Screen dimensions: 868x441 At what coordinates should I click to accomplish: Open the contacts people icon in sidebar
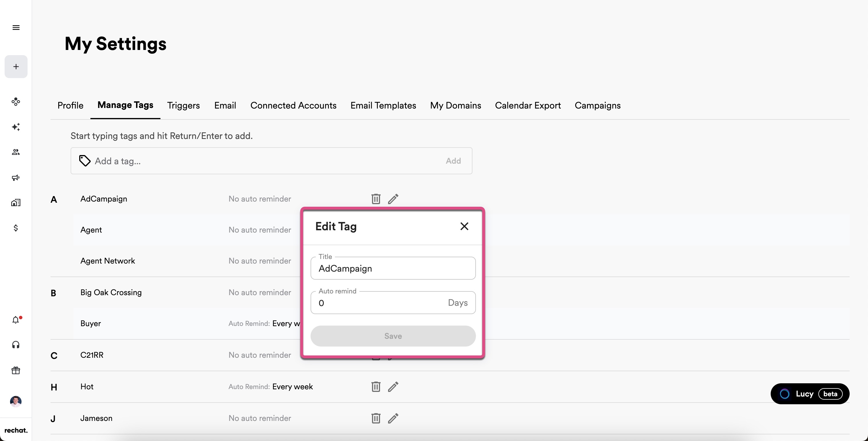(16, 152)
